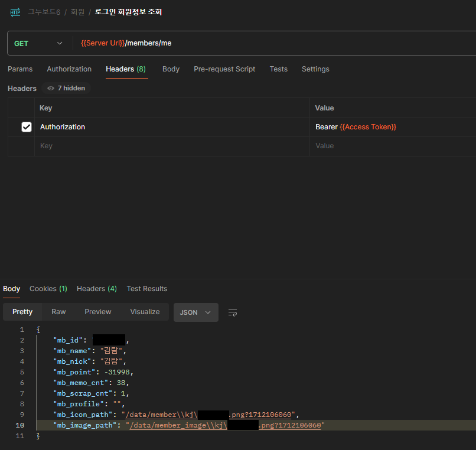The width and height of the screenshot is (476, 450).
Task: Click the eye icon for hidden headers
Action: 51,88
